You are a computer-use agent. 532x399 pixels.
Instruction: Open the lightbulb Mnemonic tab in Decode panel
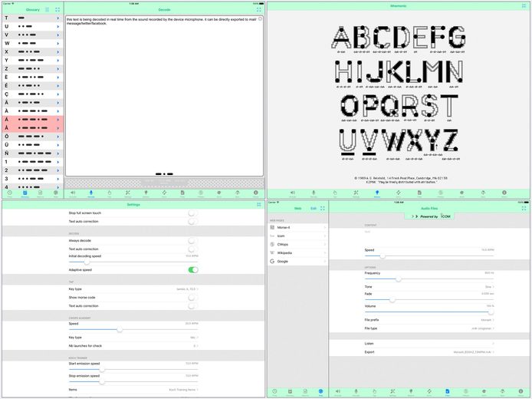(146, 193)
